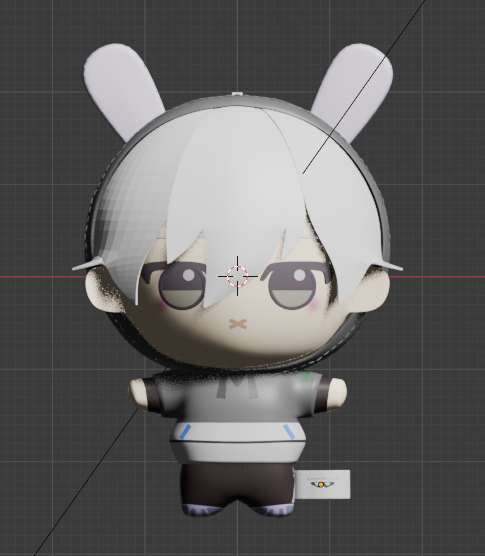Click the green stripe on the hoodie shoulder

pyautogui.click(x=306, y=379)
